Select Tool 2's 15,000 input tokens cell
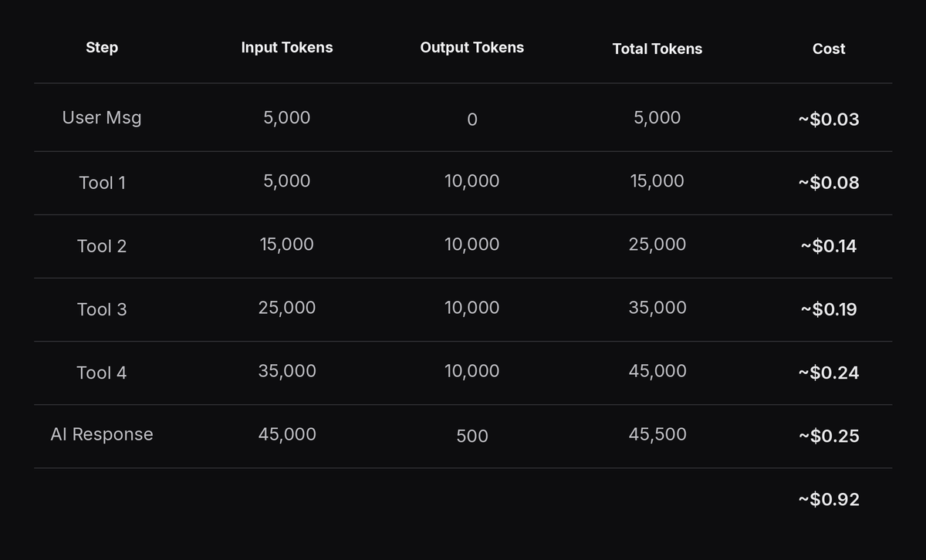 pos(287,244)
